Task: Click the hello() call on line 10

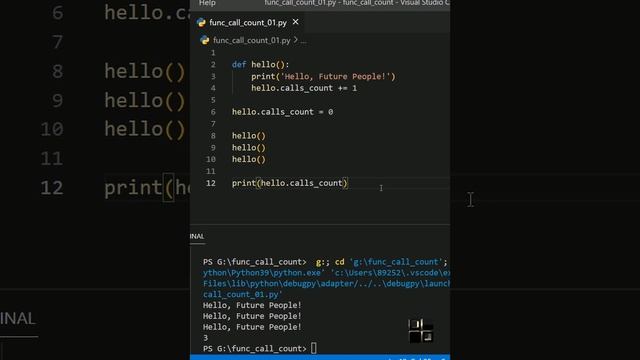Action: point(249,159)
